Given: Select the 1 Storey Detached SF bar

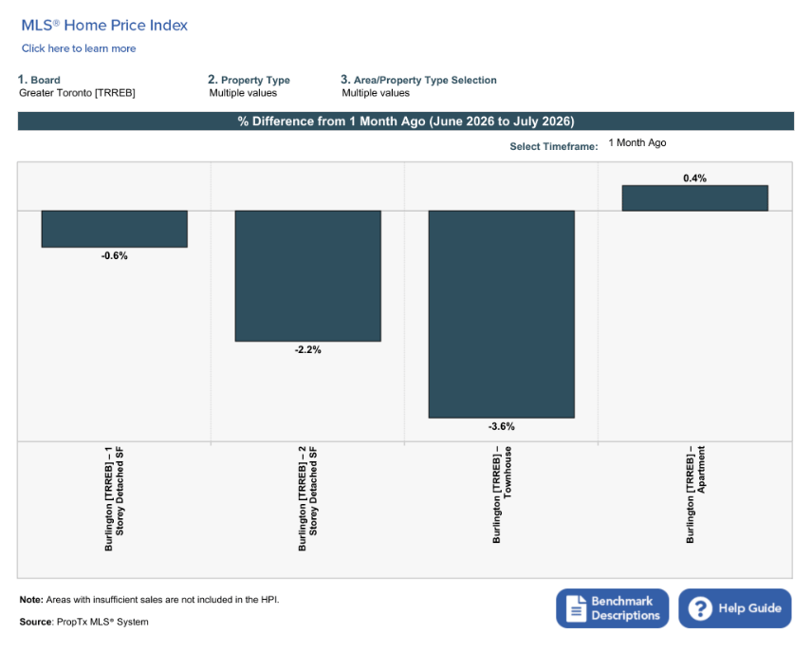Looking at the screenshot, I should (115, 229).
